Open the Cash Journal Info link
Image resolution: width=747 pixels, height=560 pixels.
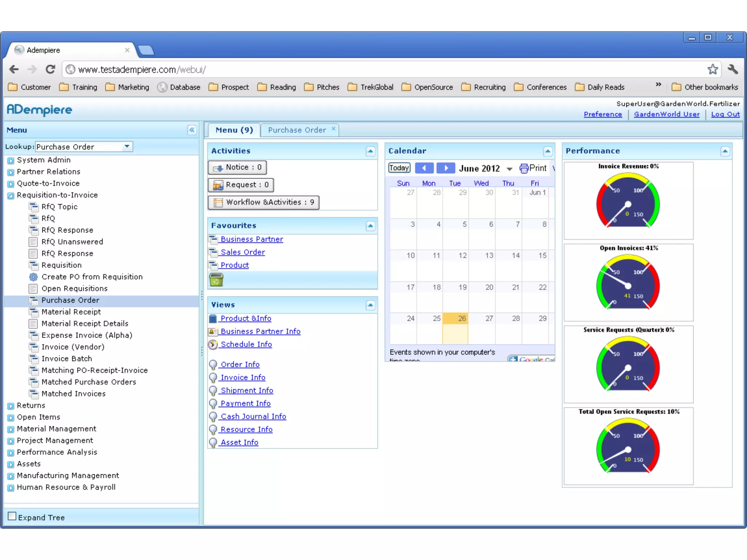[253, 416]
